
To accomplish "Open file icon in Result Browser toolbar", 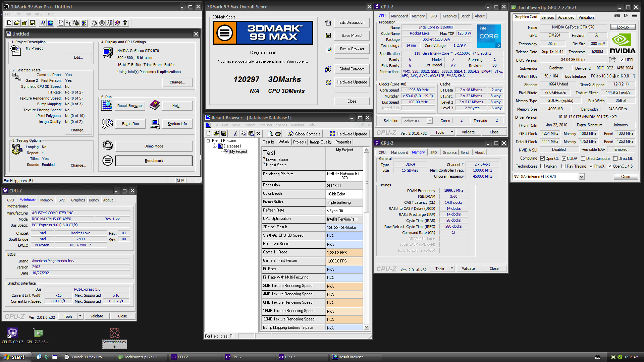I will click(216, 133).
